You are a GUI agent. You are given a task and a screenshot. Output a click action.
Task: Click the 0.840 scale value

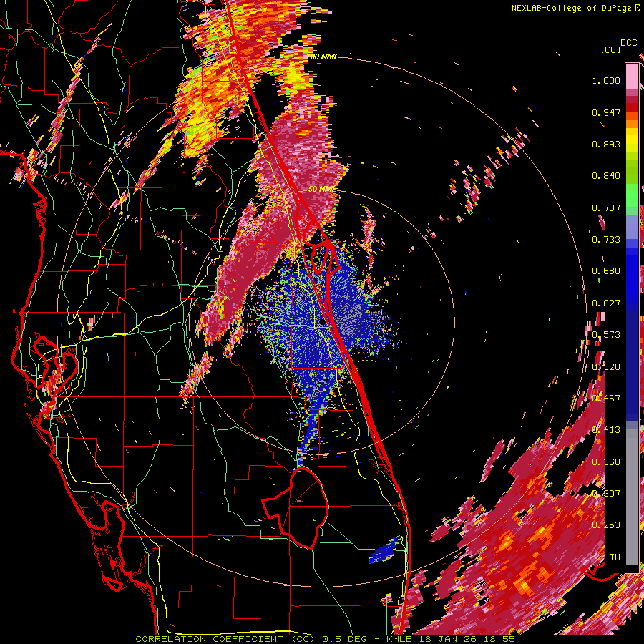click(x=606, y=176)
